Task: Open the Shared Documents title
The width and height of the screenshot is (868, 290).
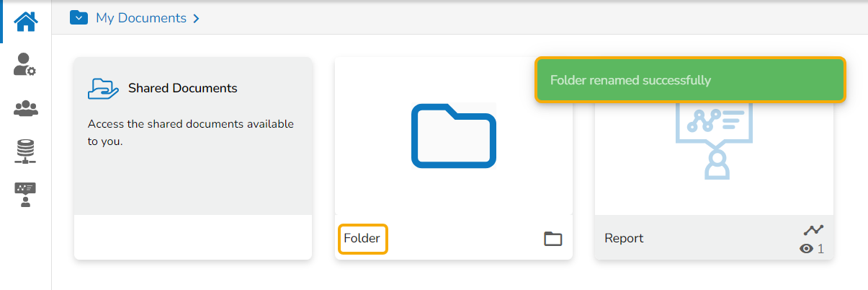Action: [x=182, y=88]
